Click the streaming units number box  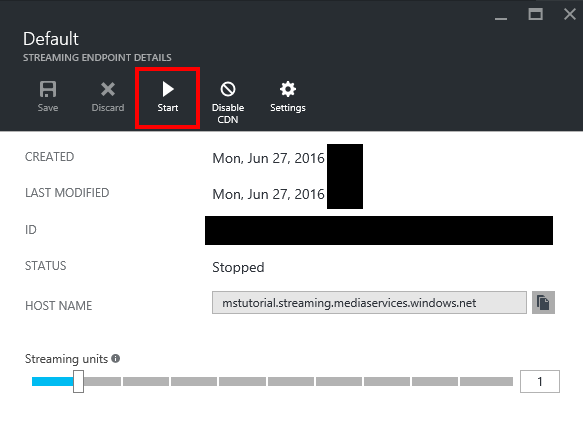tap(539, 381)
